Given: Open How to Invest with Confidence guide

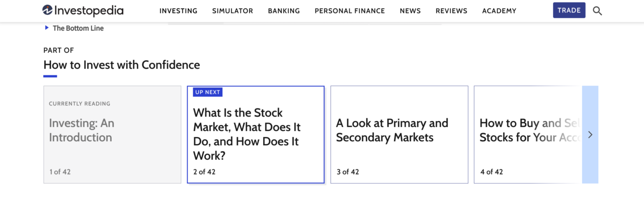Looking at the screenshot, I should (122, 65).
